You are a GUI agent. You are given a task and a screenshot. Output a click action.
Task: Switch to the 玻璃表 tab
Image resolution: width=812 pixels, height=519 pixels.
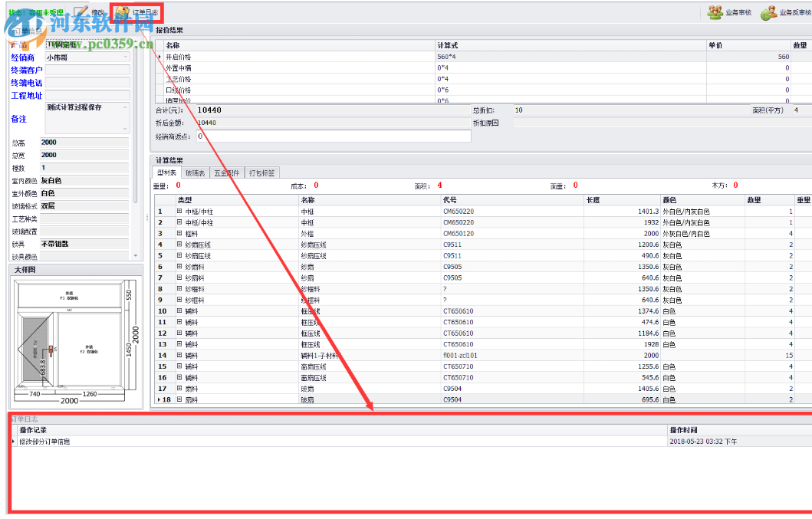pos(196,173)
